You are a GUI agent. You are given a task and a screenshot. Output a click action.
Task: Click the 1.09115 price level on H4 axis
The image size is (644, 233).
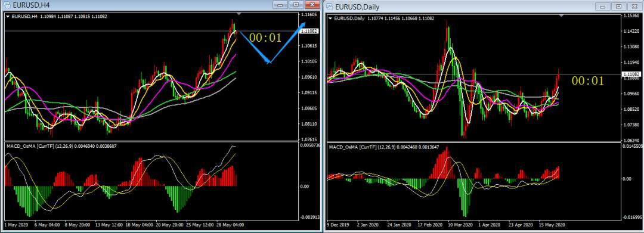(309, 93)
